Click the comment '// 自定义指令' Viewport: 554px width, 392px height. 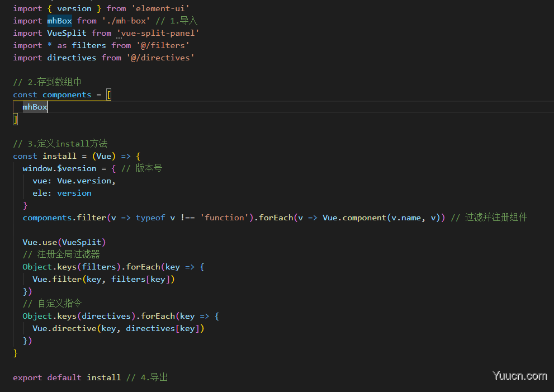coord(53,304)
